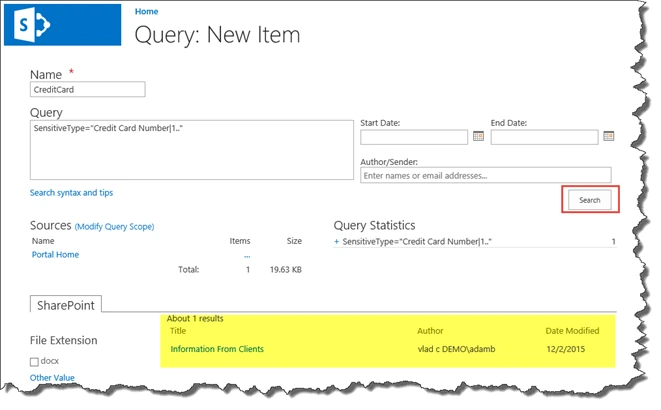Screen dimensions: 661x410
Task: Click into the Query text area
Action: click(x=192, y=150)
